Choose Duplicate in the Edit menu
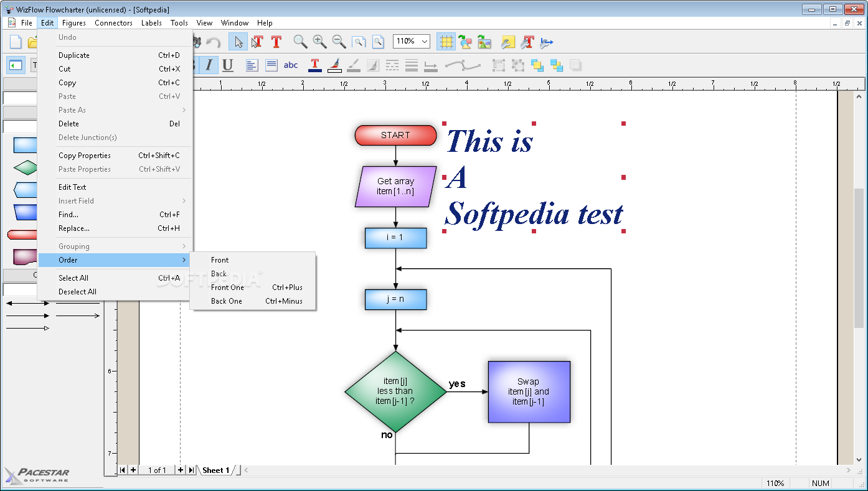 [115, 55]
